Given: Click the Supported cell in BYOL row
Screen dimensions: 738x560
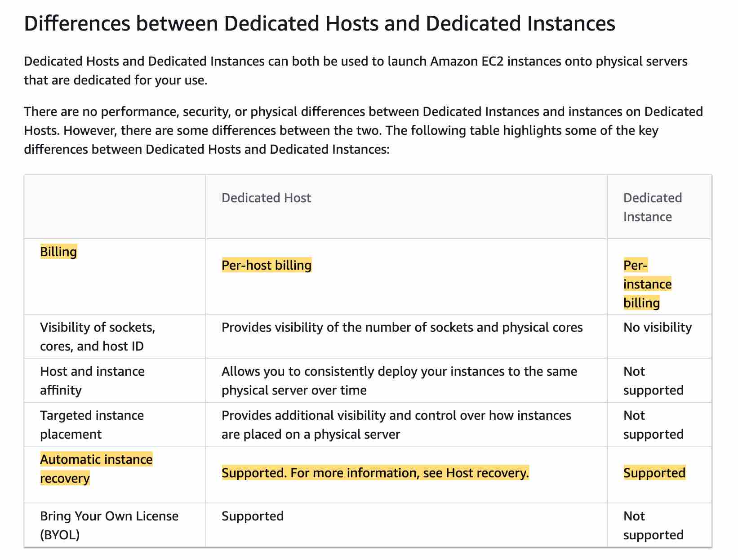Looking at the screenshot, I should point(253,516).
